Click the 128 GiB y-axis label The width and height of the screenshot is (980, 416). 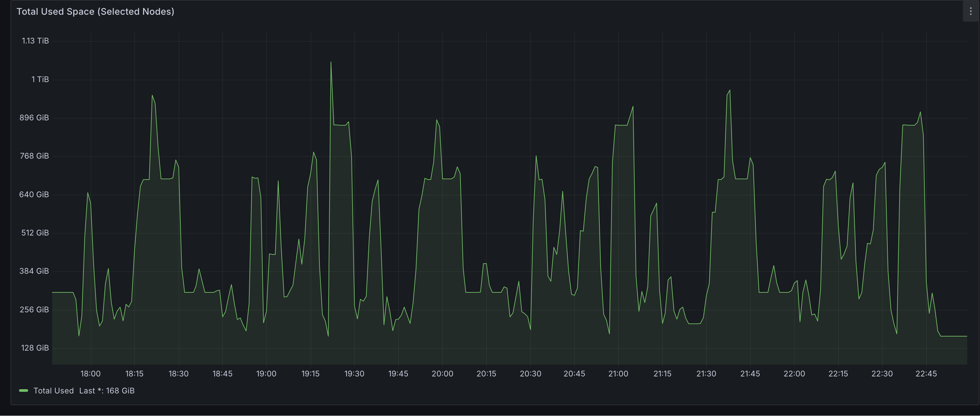click(x=35, y=348)
